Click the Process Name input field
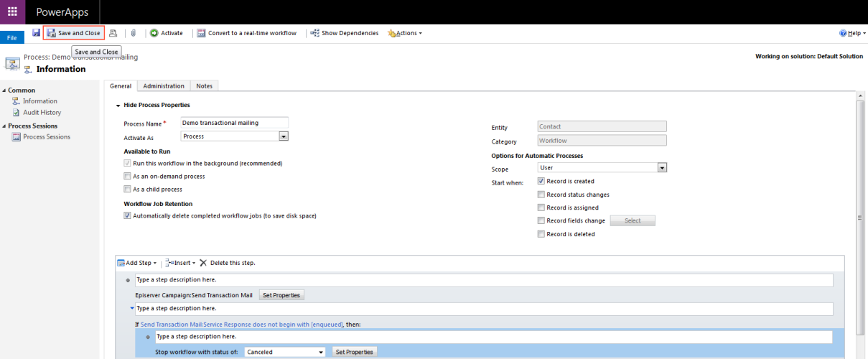The width and height of the screenshot is (868, 359). (x=234, y=123)
